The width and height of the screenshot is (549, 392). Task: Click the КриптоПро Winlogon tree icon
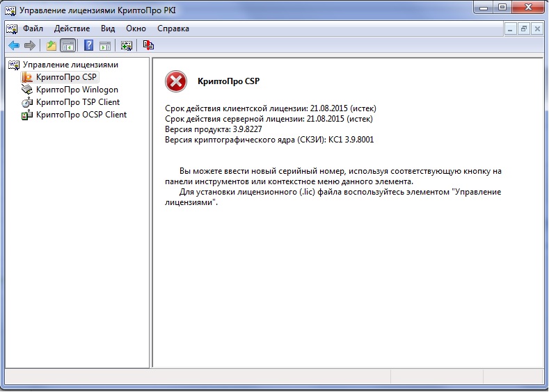pyautogui.click(x=27, y=90)
